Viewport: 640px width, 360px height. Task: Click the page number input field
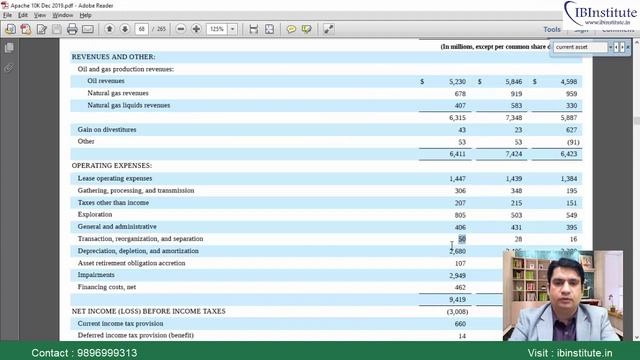[142, 29]
